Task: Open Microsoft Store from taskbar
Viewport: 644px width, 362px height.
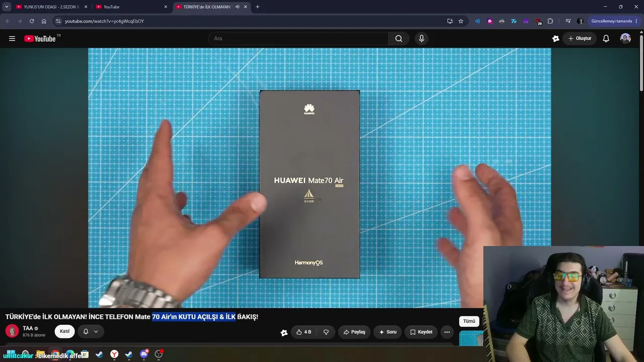Action: tap(85, 354)
